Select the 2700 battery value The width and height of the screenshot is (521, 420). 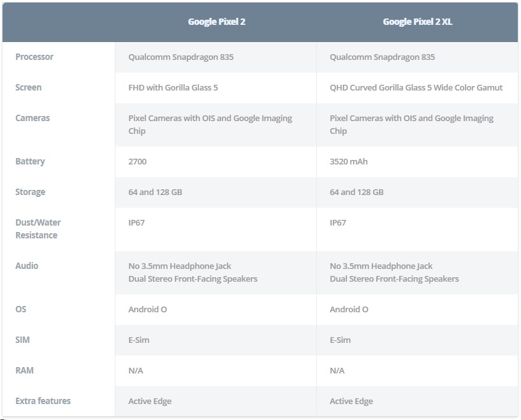click(x=137, y=161)
